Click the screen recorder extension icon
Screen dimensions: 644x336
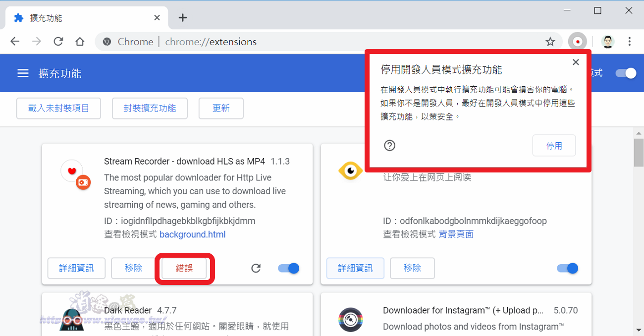coord(578,42)
